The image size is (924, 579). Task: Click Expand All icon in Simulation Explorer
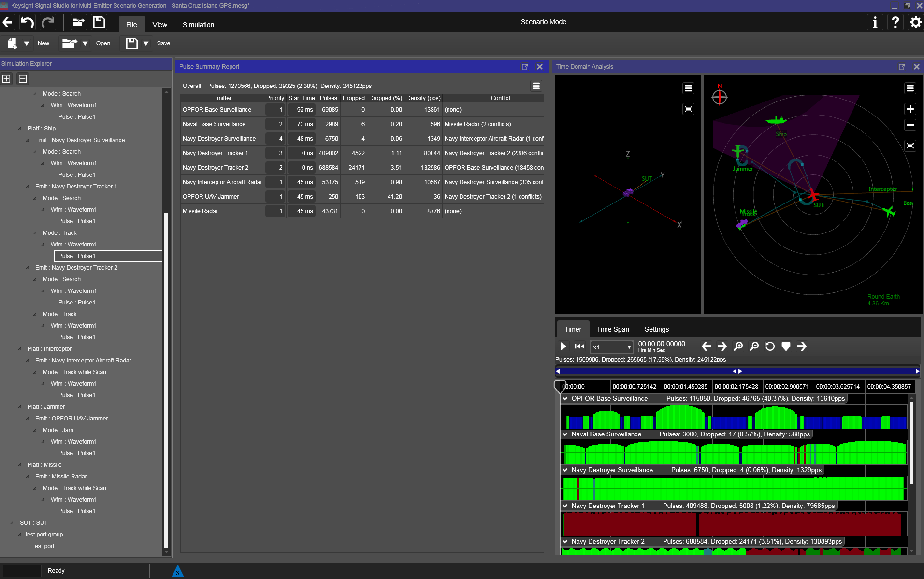[x=7, y=79]
